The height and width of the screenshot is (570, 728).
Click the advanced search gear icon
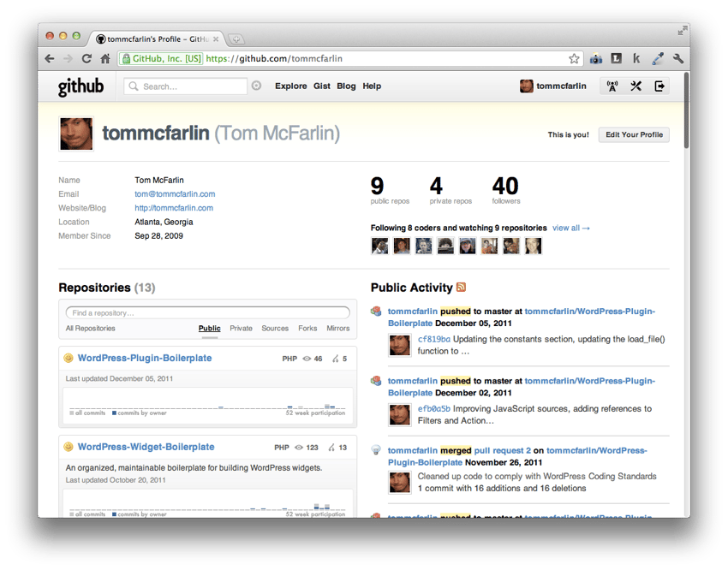coord(256,86)
